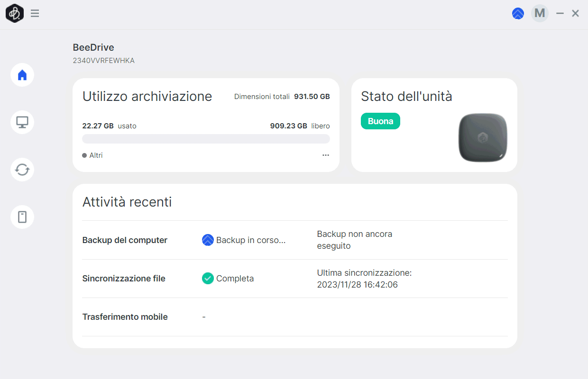The width and height of the screenshot is (588, 379).
Task: Select the Trasferimento mobile row label
Action: point(125,317)
